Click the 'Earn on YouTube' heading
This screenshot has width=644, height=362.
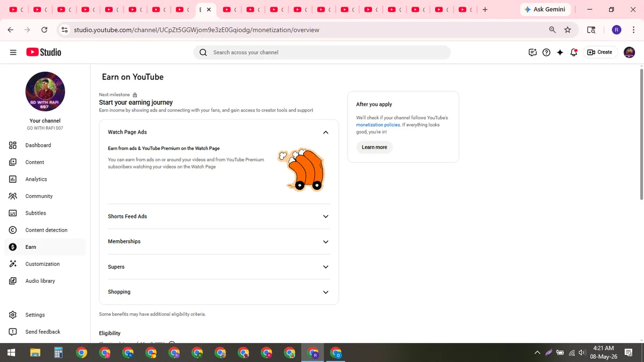pyautogui.click(x=133, y=77)
